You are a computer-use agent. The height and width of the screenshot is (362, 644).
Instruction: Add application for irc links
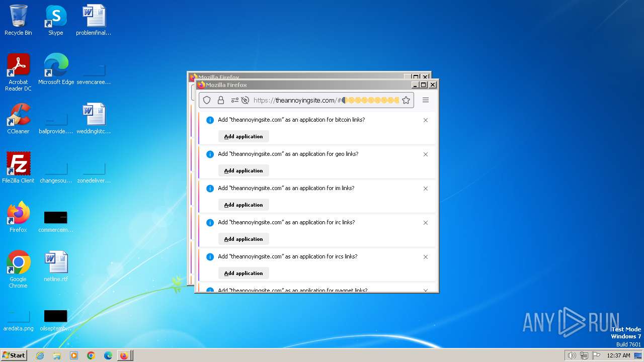click(244, 239)
